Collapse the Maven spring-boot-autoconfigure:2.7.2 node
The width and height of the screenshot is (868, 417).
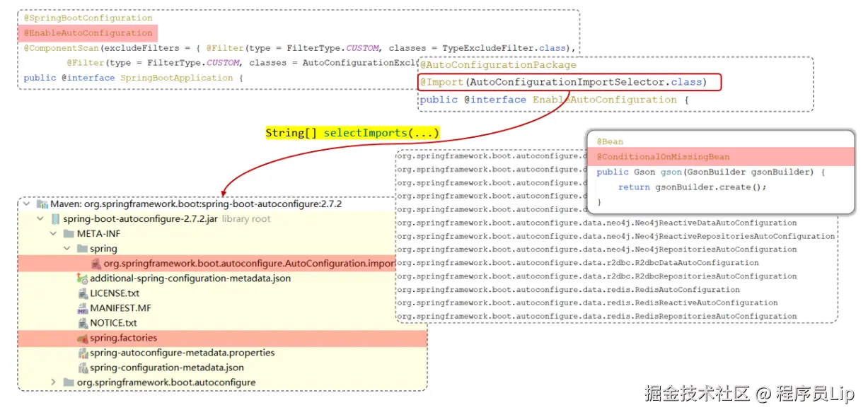tap(27, 204)
